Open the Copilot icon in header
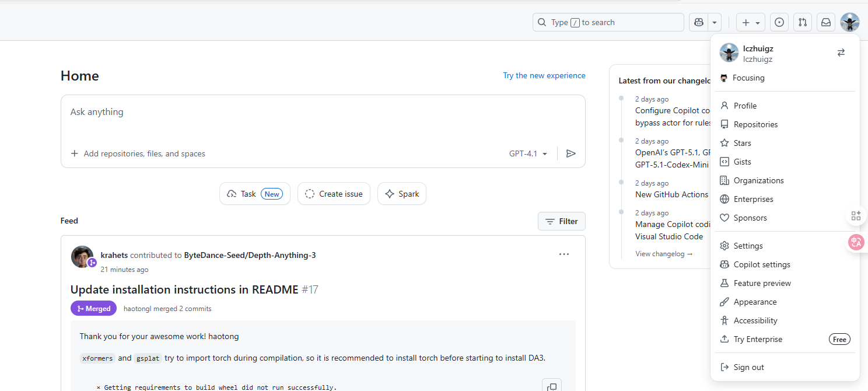868x391 pixels. (x=698, y=23)
